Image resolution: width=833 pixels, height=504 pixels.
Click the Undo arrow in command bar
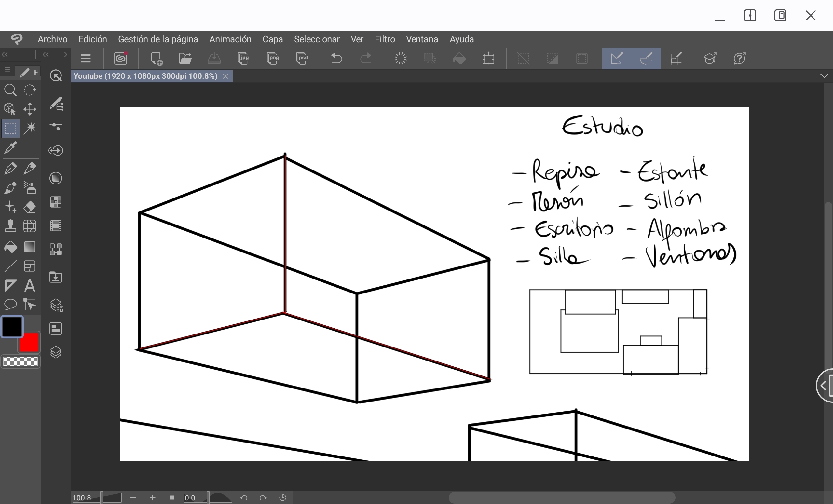(x=336, y=59)
